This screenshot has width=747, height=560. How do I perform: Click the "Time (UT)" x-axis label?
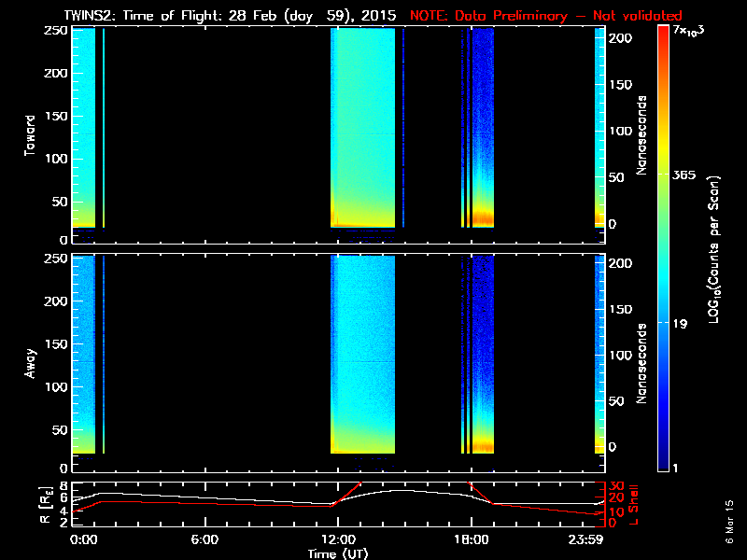(x=338, y=553)
